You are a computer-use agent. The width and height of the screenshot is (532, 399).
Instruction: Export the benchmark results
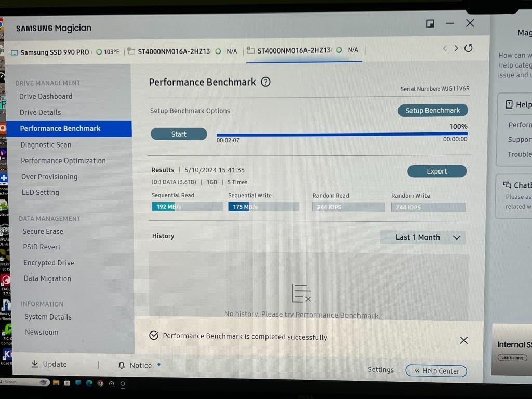(x=436, y=171)
